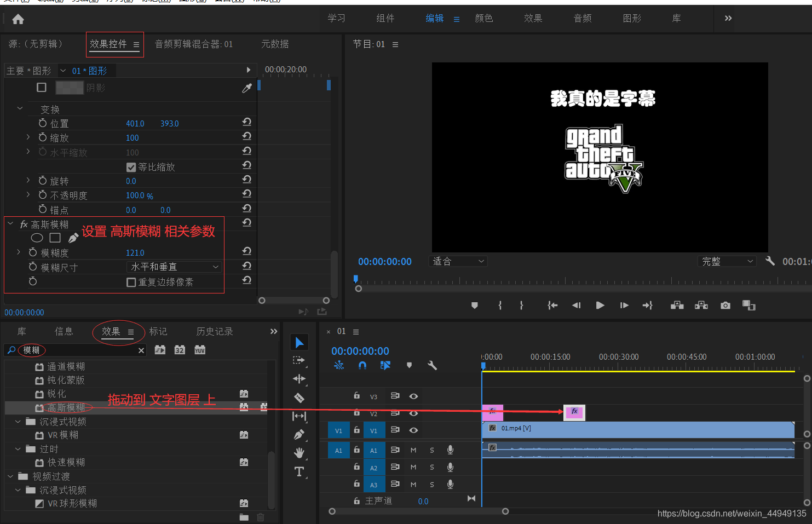
Task: Open blur dimensions dropdown
Action: 174,267
